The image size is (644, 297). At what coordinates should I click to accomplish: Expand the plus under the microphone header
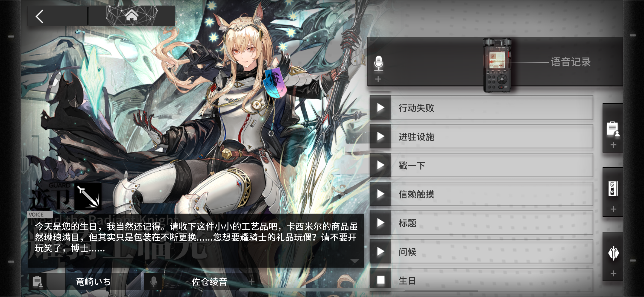coord(378,79)
